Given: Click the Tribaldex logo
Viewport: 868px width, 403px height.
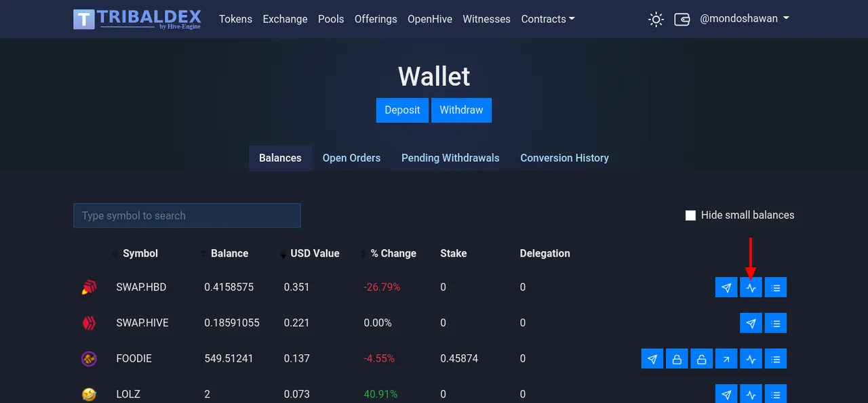Looking at the screenshot, I should (x=138, y=19).
